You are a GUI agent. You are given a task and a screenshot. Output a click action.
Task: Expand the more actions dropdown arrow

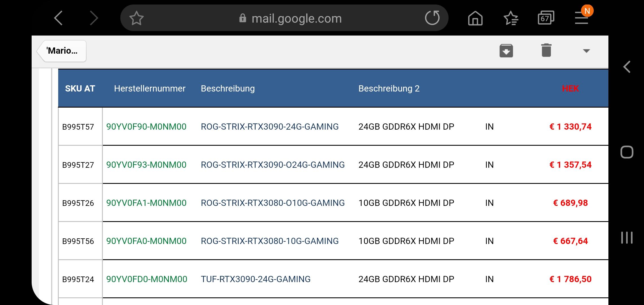[586, 51]
